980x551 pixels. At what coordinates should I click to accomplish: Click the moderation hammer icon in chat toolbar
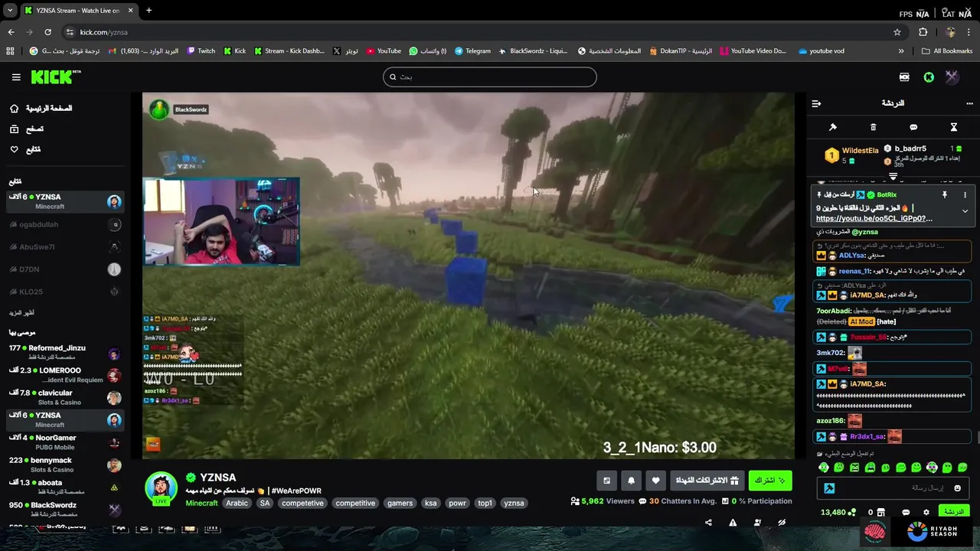tap(833, 127)
